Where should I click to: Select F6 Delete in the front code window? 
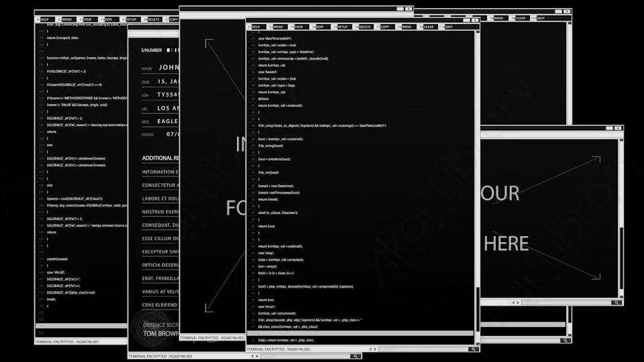click(363, 27)
